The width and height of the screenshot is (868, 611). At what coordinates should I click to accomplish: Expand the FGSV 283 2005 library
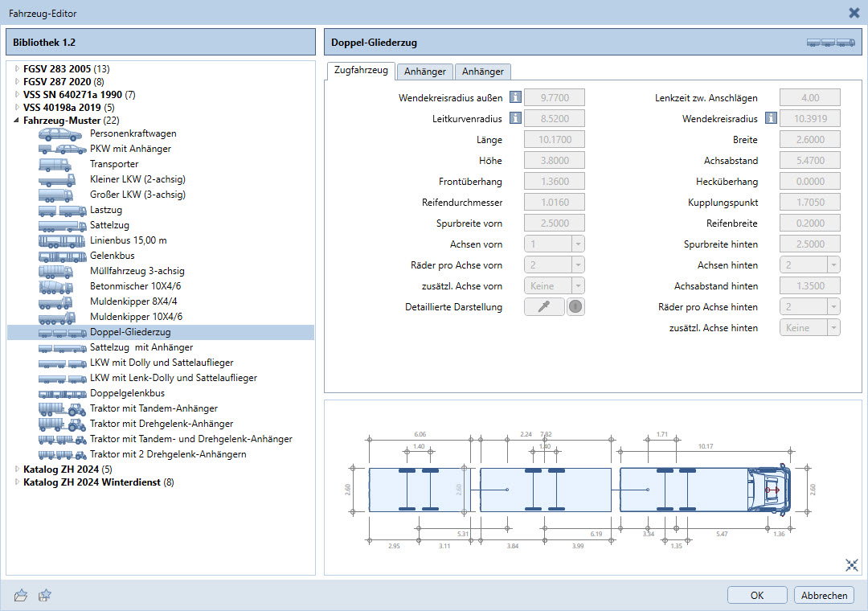point(17,68)
